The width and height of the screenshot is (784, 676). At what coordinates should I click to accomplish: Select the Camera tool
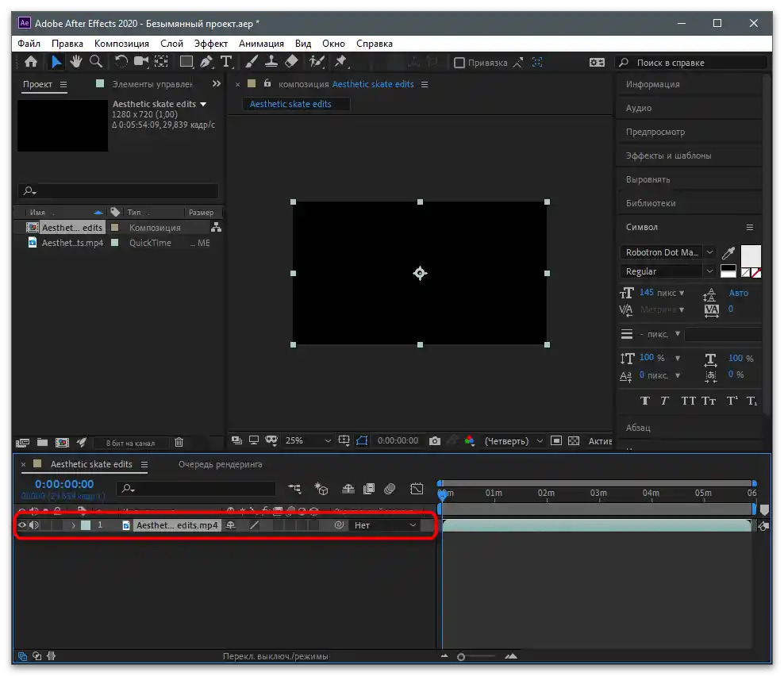pyautogui.click(x=141, y=62)
